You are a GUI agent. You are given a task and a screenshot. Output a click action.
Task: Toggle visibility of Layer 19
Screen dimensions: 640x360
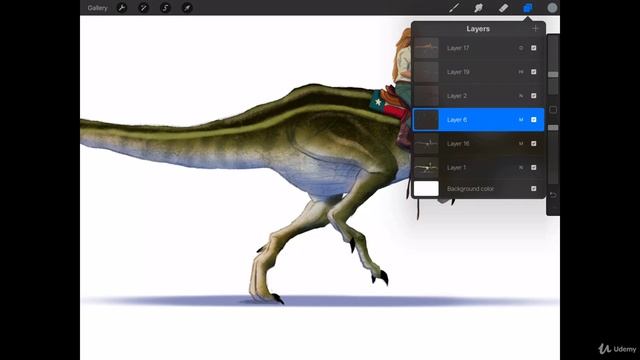click(x=533, y=72)
